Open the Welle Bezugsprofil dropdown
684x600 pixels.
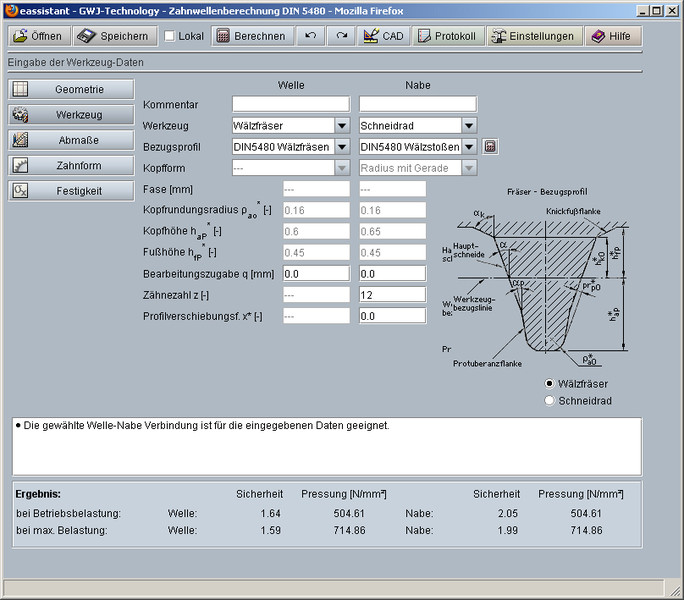(341, 147)
